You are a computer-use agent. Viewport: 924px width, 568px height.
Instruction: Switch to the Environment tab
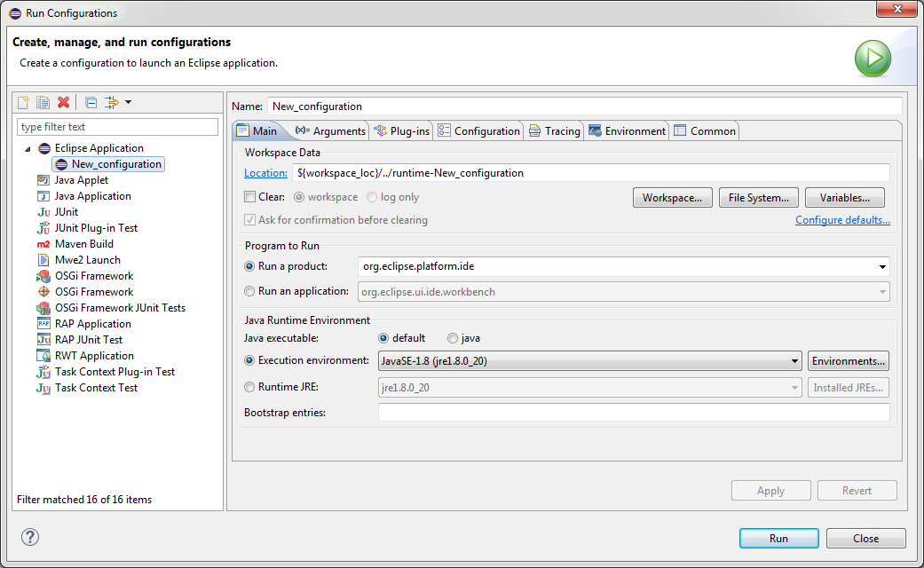tap(628, 130)
